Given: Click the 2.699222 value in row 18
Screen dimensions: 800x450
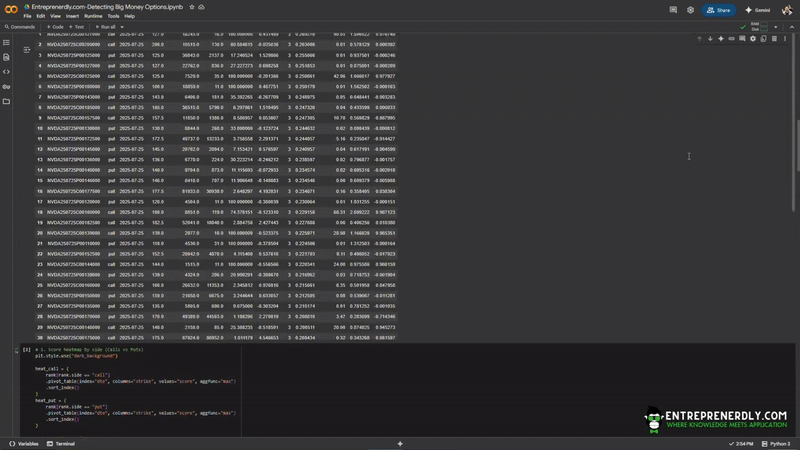Looking at the screenshot, I should click(360, 212).
